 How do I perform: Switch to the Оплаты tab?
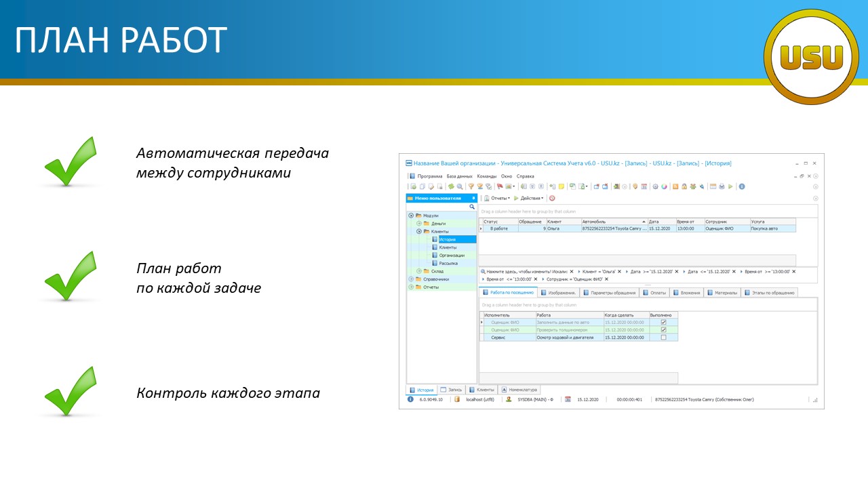click(655, 293)
